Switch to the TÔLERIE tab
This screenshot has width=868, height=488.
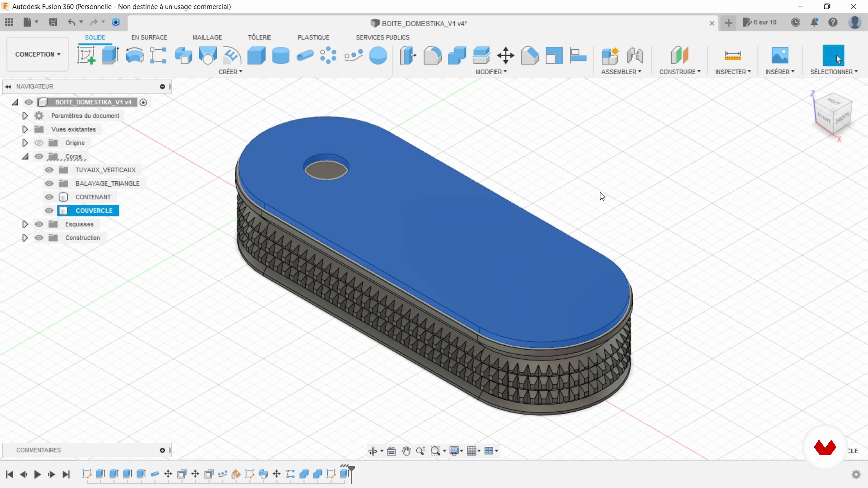259,37
